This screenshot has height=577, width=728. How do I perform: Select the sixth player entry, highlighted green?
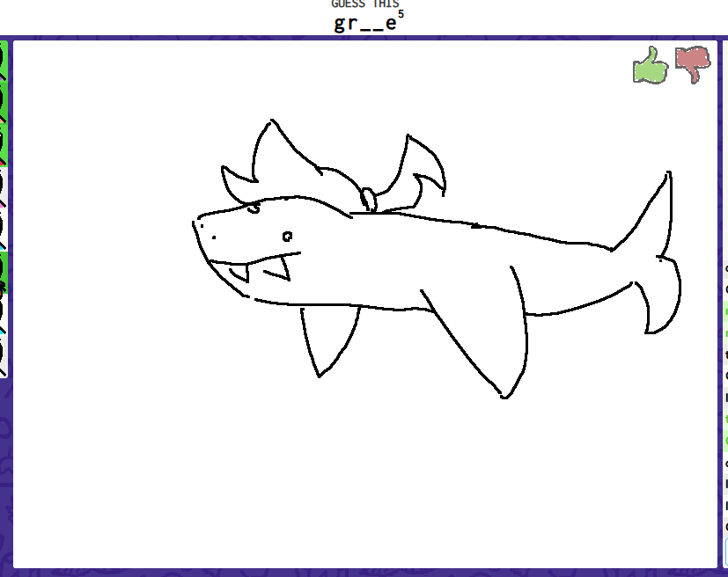tap(4, 271)
